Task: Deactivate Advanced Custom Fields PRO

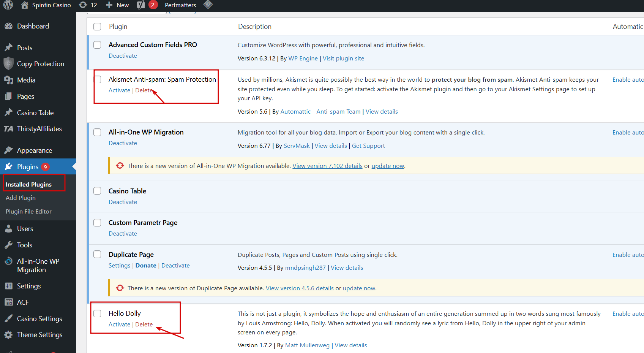Action: pos(123,55)
